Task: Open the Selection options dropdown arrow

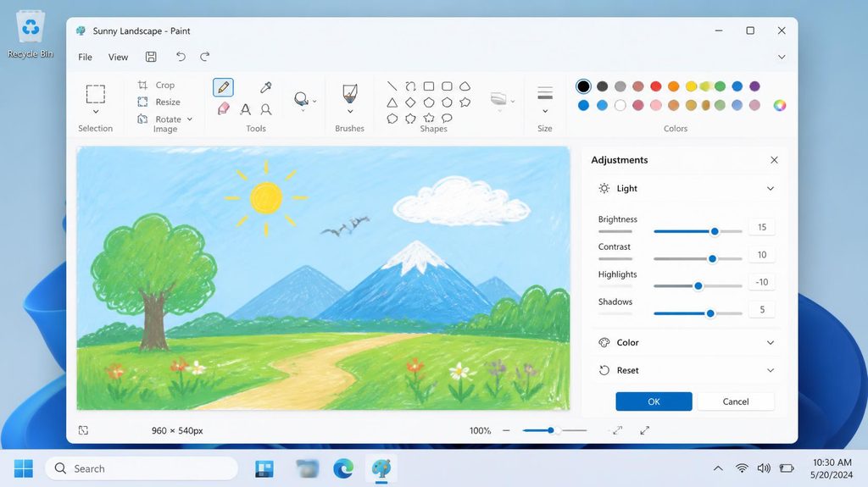Action: (x=95, y=112)
